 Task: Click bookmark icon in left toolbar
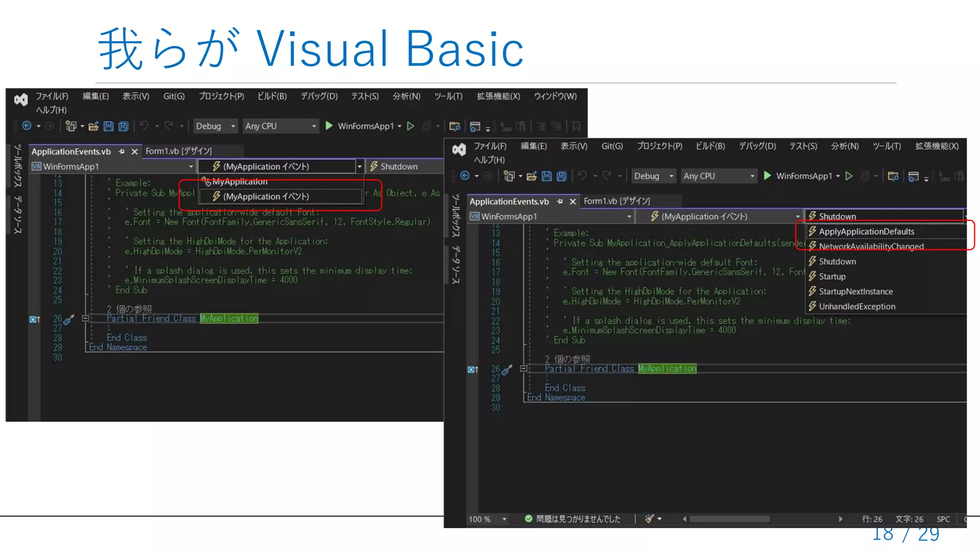click(x=577, y=126)
